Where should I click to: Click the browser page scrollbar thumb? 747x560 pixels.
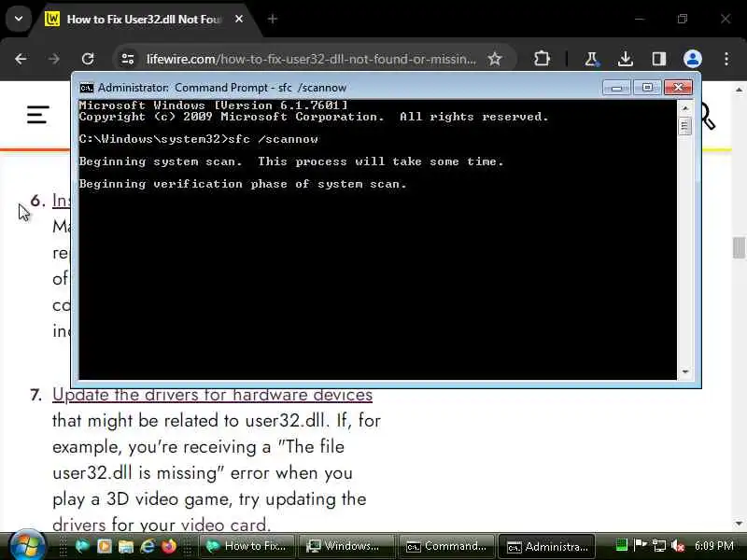pyautogui.click(x=739, y=247)
